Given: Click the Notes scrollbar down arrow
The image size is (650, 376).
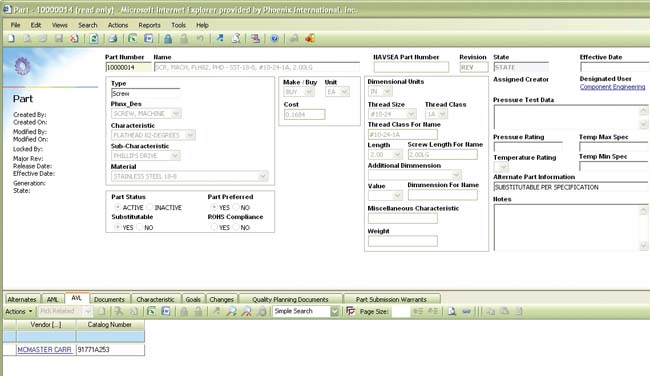Looking at the screenshot, I should pyautogui.click(x=643, y=246).
